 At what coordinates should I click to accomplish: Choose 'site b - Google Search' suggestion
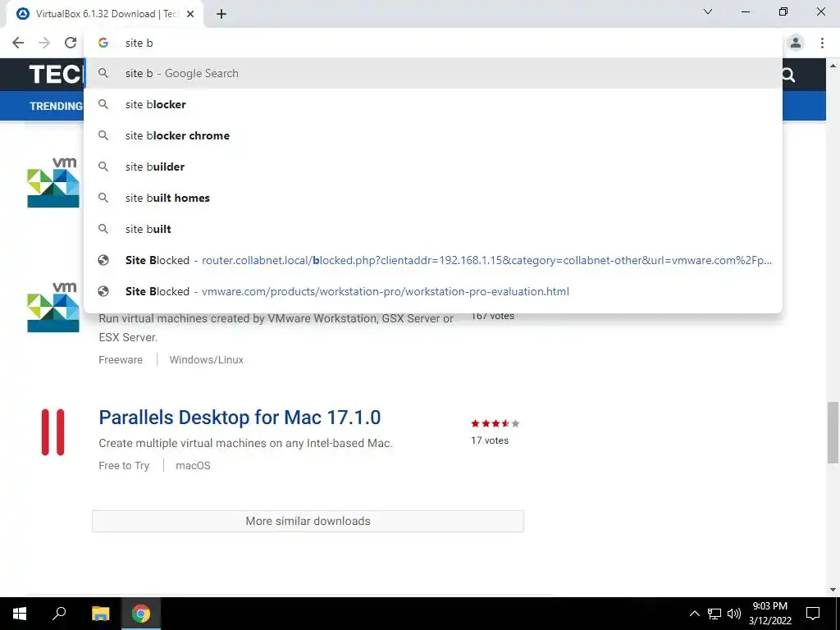[433, 73]
